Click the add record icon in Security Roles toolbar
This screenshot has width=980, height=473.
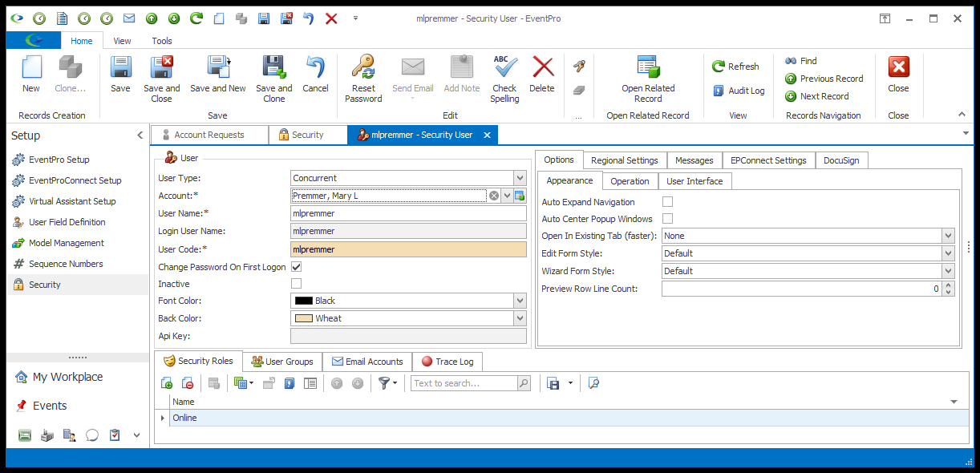pyautogui.click(x=167, y=383)
